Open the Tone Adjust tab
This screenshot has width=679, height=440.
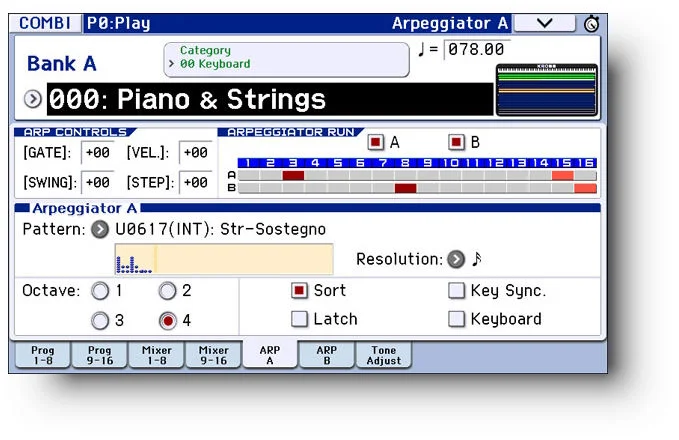(x=384, y=355)
